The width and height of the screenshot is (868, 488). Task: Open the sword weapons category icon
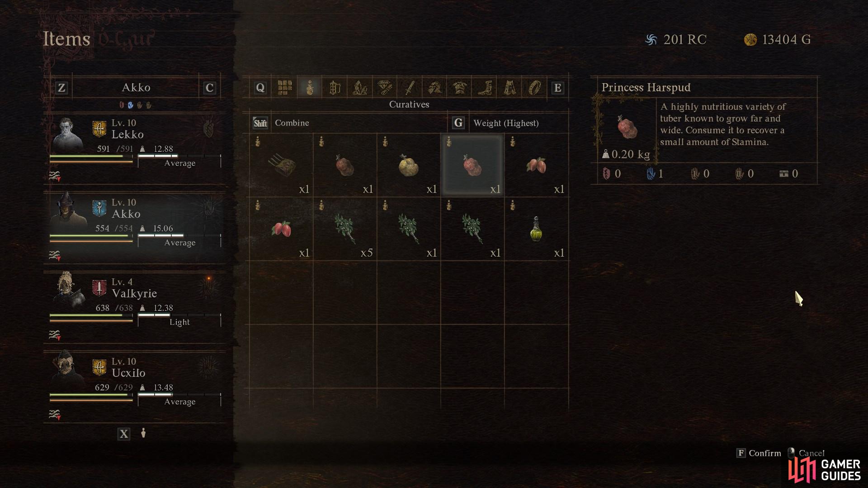pyautogui.click(x=410, y=87)
